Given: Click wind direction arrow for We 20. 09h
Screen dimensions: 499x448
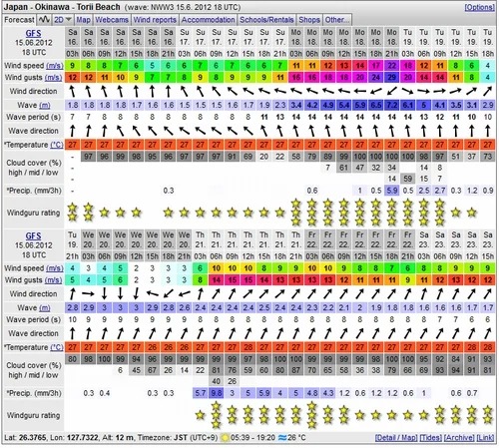Looking at the screenshot, I should [x=120, y=293].
